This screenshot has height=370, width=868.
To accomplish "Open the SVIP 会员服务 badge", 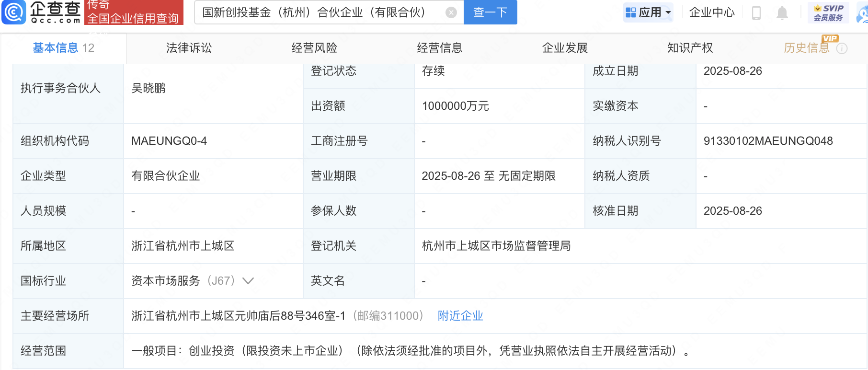I will pos(828,12).
